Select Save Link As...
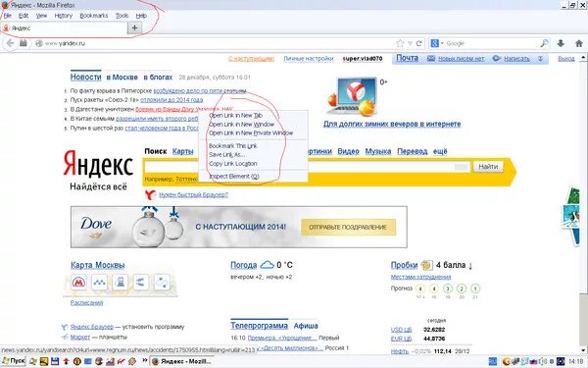This screenshot has width=588, height=368. [x=253, y=155]
